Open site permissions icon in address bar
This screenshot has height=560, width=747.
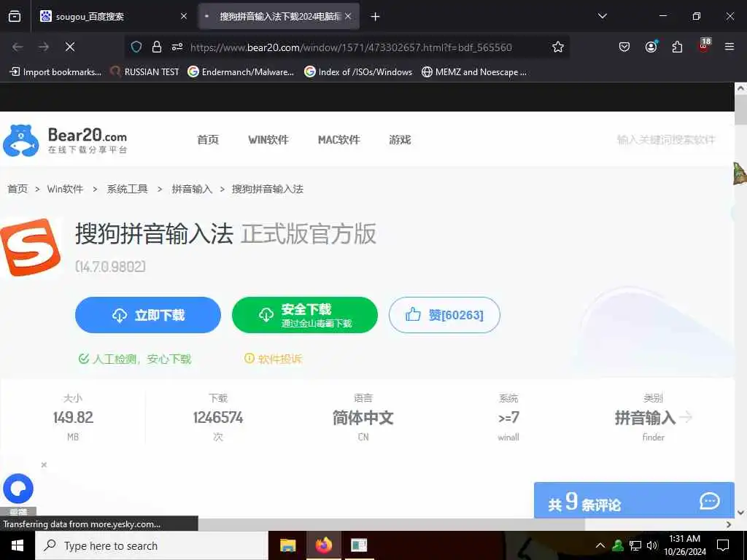177,47
